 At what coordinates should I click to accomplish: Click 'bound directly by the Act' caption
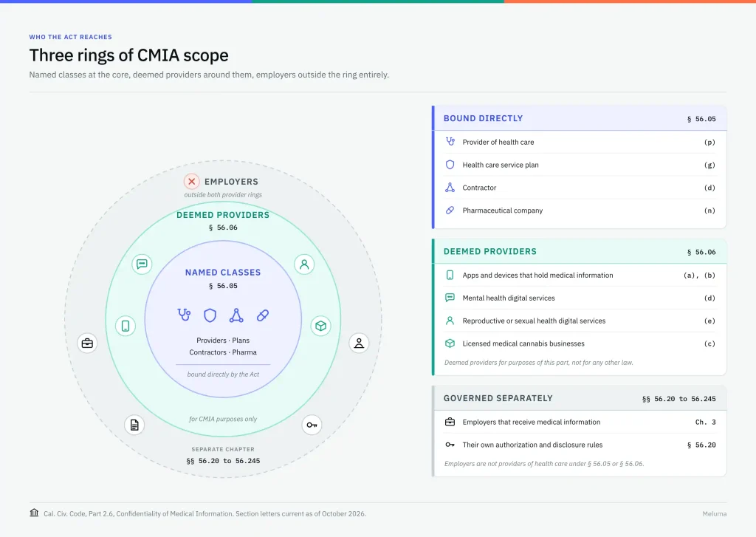coord(223,374)
